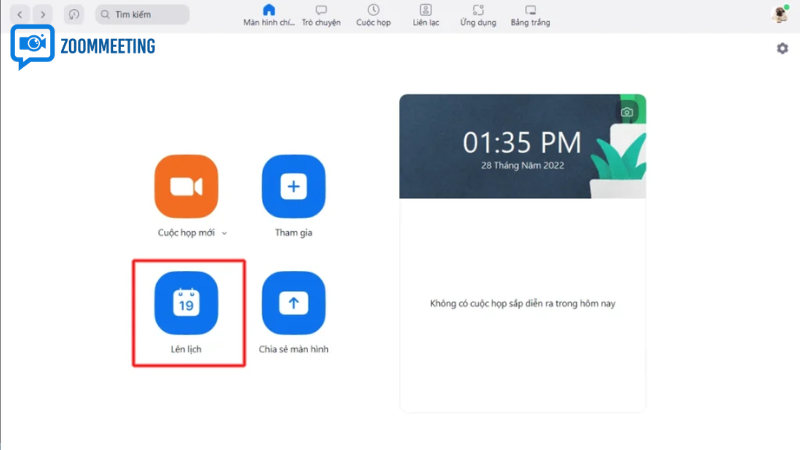The image size is (800, 450).
Task: Click the date 28 Tháng Năm 2022
Action: [x=522, y=165]
